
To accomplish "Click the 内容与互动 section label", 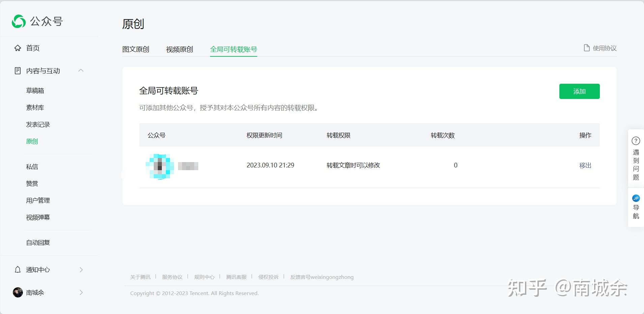I will pos(43,71).
